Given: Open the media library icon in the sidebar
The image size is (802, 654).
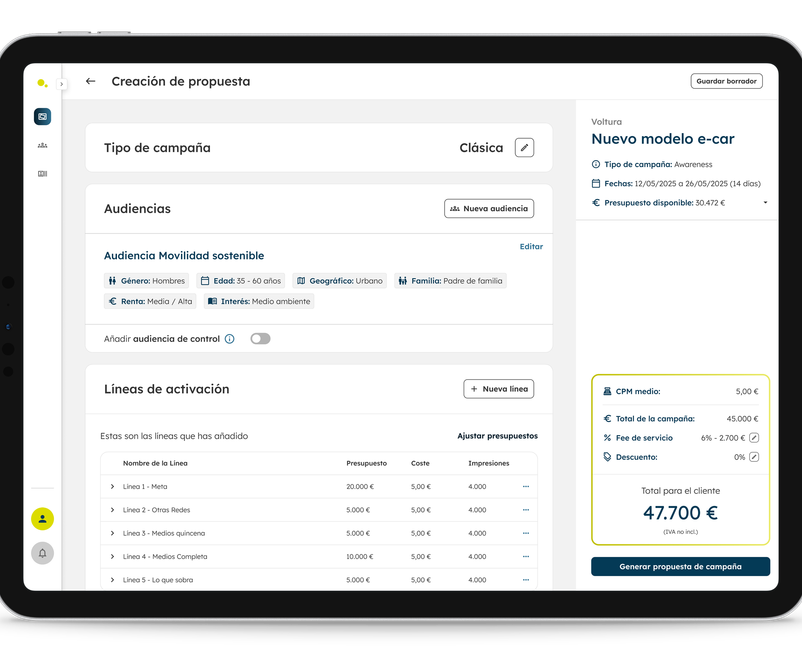Looking at the screenshot, I should [42, 171].
